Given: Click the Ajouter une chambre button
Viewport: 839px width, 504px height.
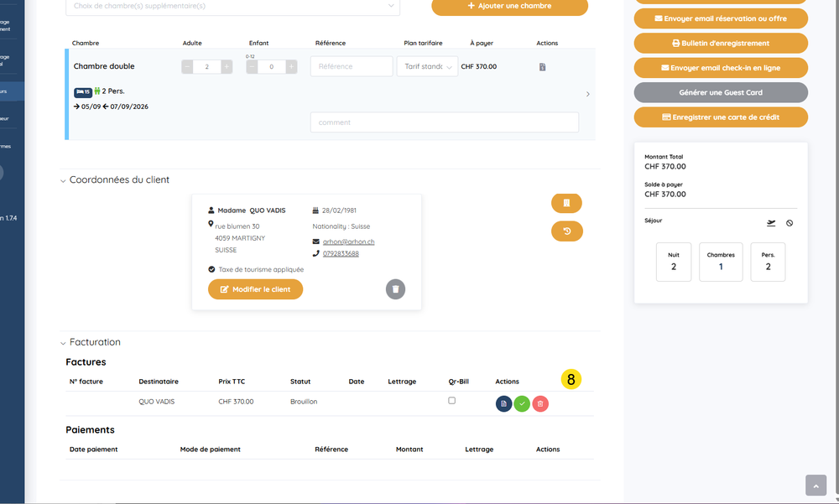Looking at the screenshot, I should 509,7.
